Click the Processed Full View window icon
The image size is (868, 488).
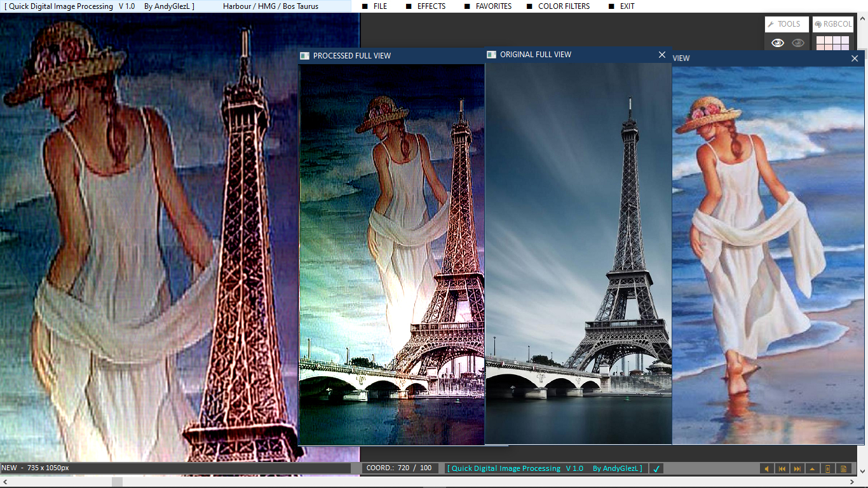click(x=305, y=56)
